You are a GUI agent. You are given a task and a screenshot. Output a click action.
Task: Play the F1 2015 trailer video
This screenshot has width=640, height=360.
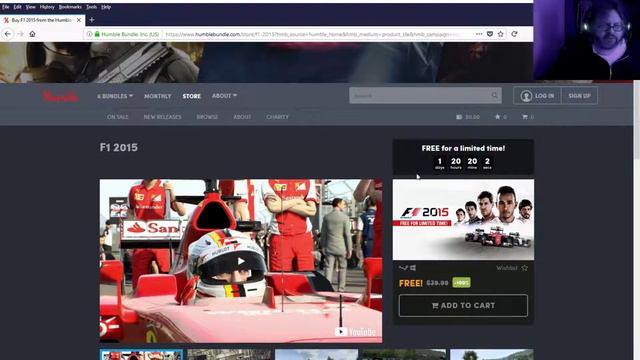point(241,261)
